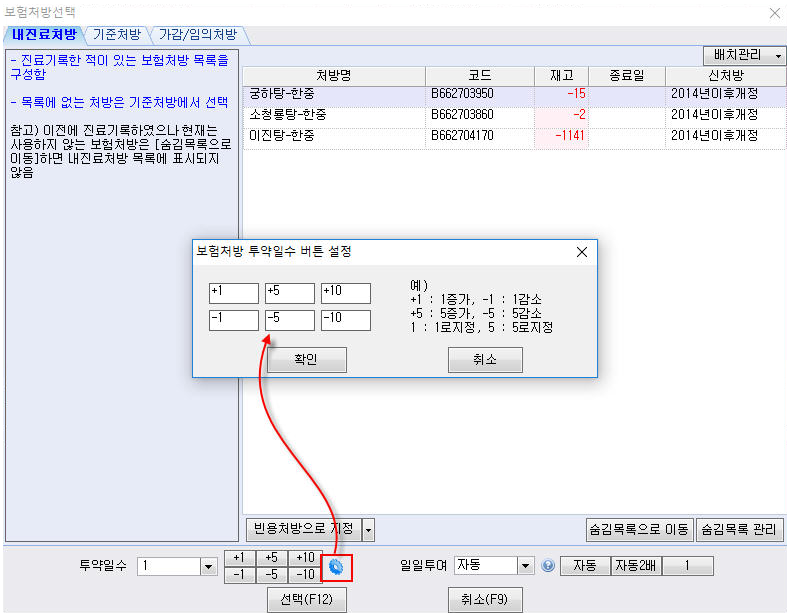The width and height of the screenshot is (791, 616).
Task: Focus the +5 input field in dialog
Action: click(x=290, y=293)
